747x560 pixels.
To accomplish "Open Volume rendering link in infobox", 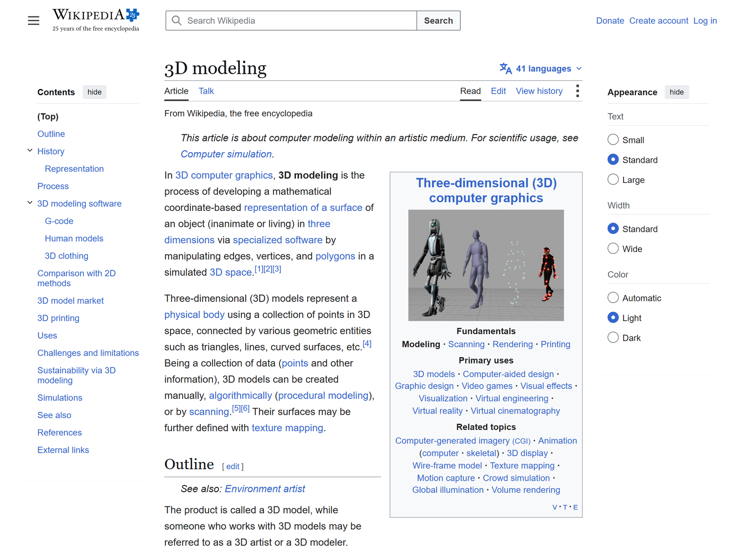I will (x=526, y=490).
